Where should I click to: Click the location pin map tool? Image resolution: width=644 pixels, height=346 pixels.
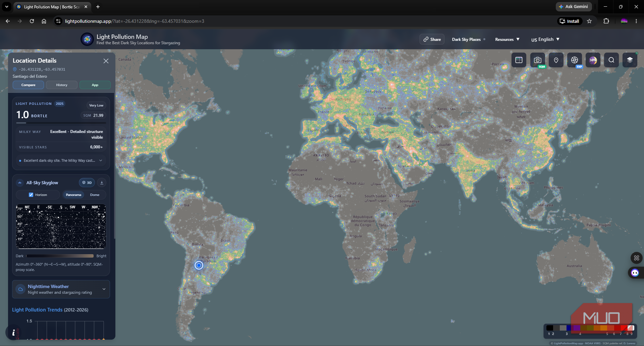(x=556, y=60)
